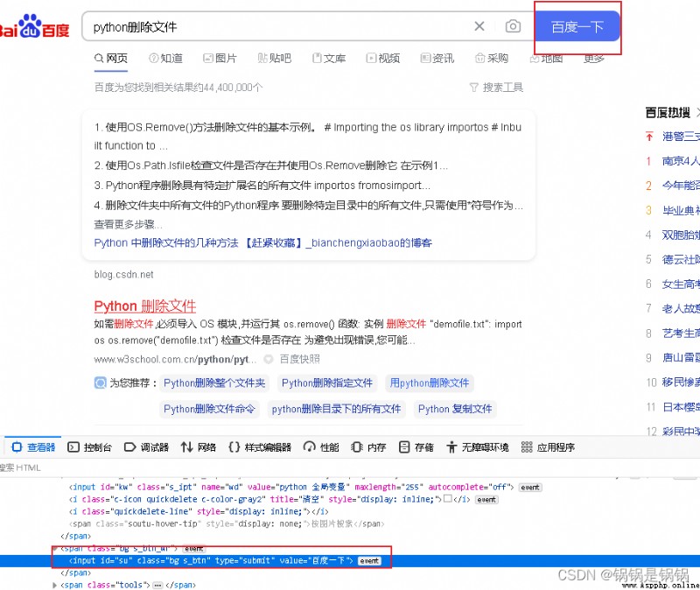Switch to the 知道 tab
This screenshot has width=700, height=590.
tap(165, 58)
